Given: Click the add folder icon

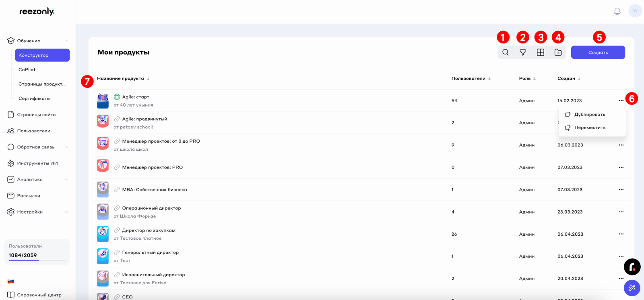Looking at the screenshot, I should (x=558, y=52).
